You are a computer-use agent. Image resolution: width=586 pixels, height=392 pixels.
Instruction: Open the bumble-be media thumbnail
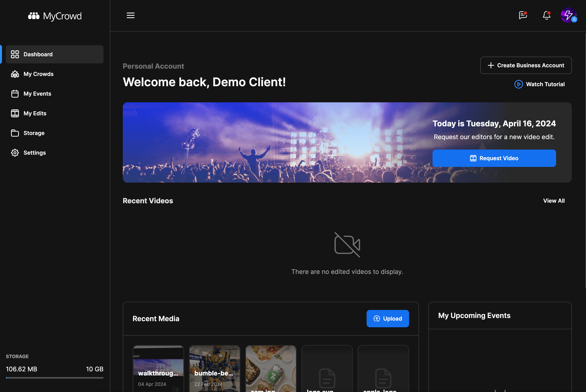214,368
